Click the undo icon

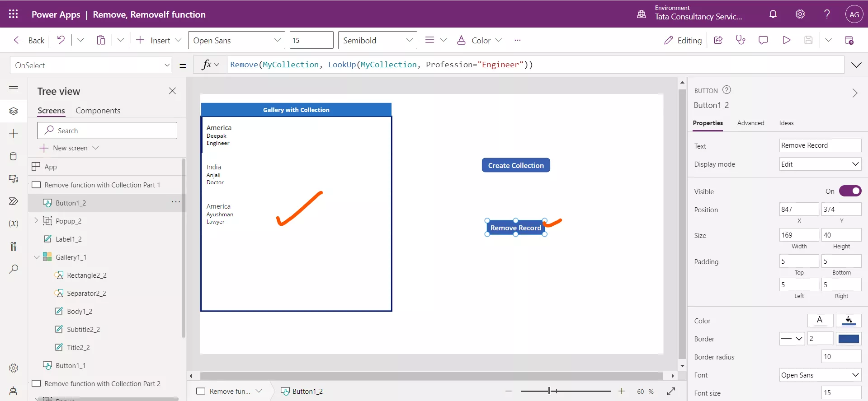(61, 40)
